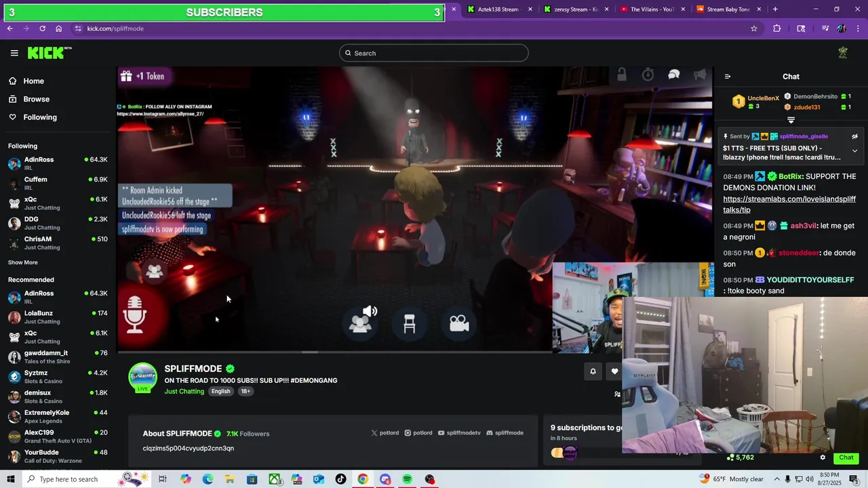Open LolaBunz recommended channel
The height and width of the screenshot is (488, 868).
tap(58, 317)
